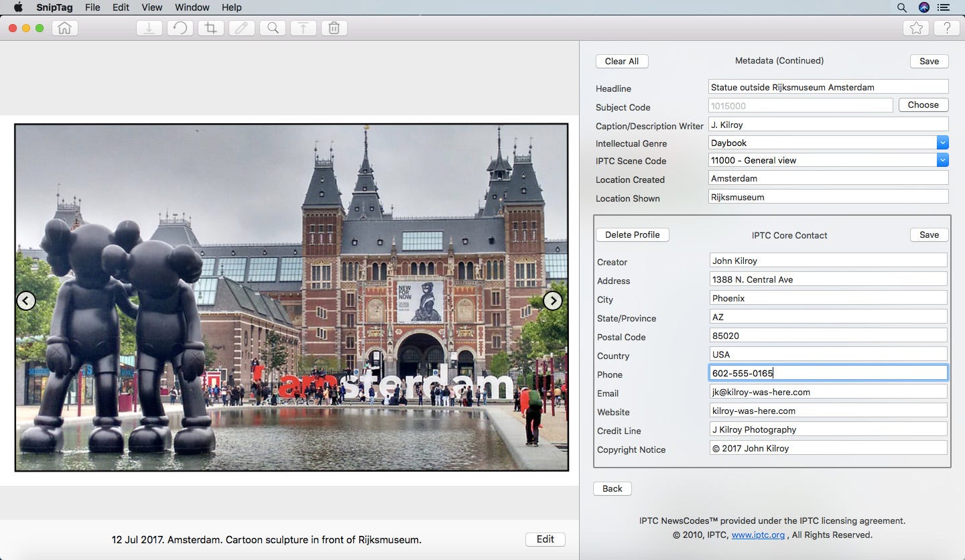The width and height of the screenshot is (965, 560).
Task: Click the caption text '12 Jul 2017. Amsterdam...'
Action: pos(267,539)
